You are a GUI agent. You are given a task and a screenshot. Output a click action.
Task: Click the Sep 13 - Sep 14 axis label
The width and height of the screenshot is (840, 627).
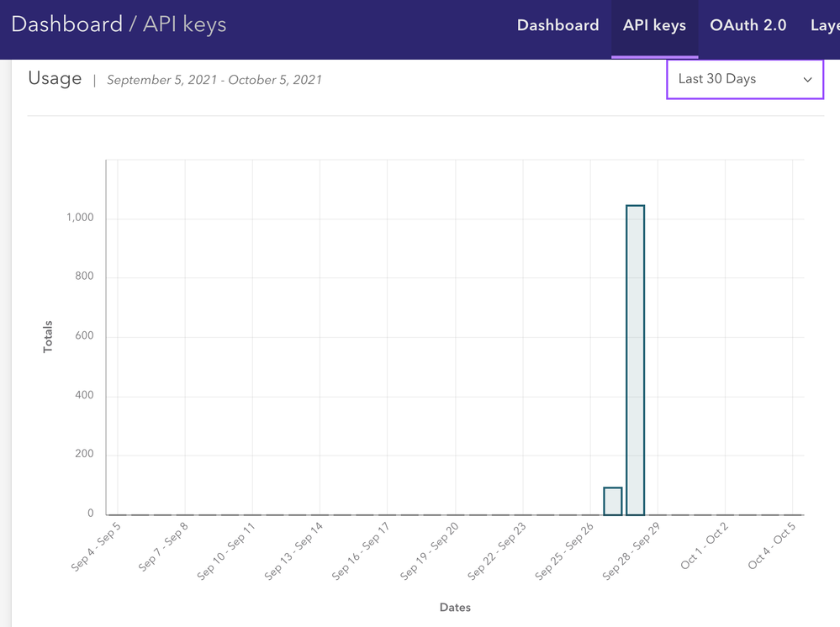tap(294, 551)
